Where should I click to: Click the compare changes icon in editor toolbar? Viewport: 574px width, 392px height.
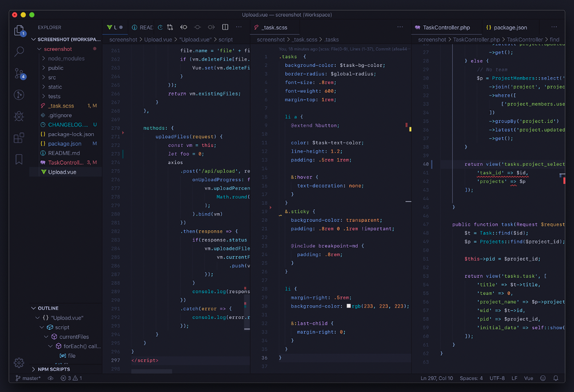tap(170, 27)
